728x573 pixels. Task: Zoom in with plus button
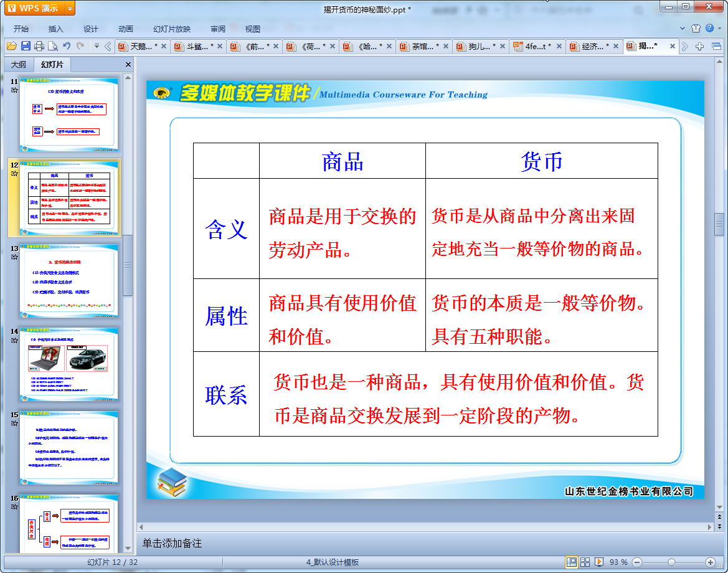pyautogui.click(x=711, y=562)
